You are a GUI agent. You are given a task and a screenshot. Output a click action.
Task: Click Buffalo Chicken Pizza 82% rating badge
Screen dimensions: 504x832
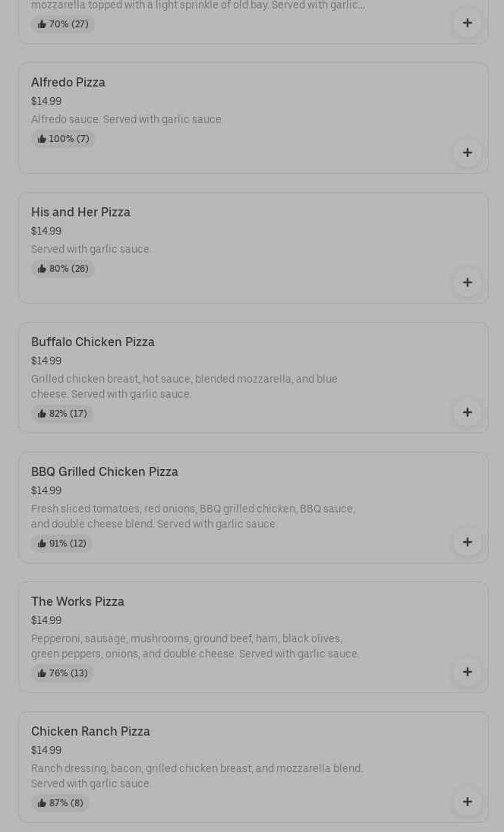tap(62, 414)
